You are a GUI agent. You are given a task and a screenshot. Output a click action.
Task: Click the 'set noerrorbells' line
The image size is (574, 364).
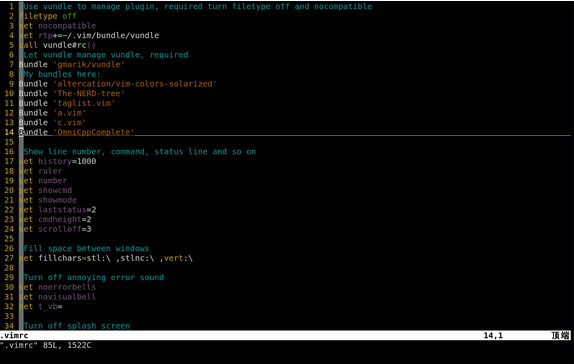pos(57,287)
